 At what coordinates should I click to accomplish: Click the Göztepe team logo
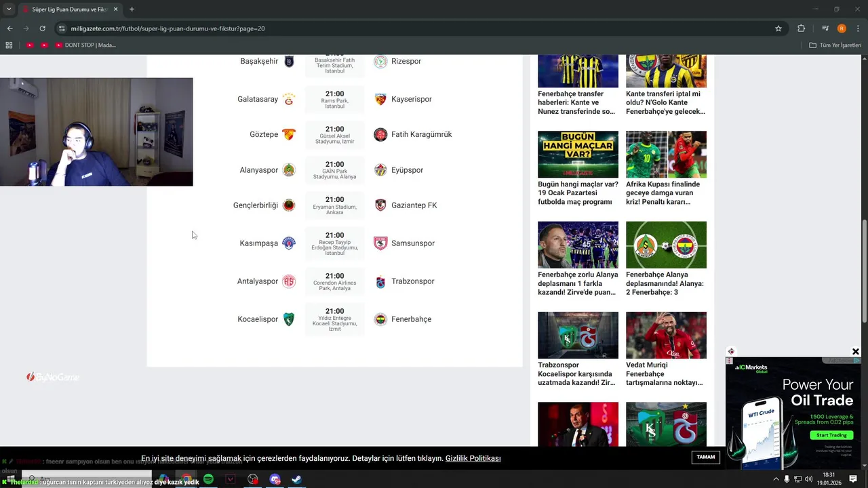(289, 134)
